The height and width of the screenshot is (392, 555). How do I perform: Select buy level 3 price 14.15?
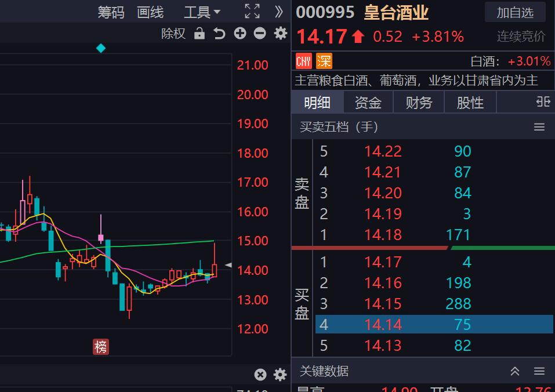tap(383, 304)
